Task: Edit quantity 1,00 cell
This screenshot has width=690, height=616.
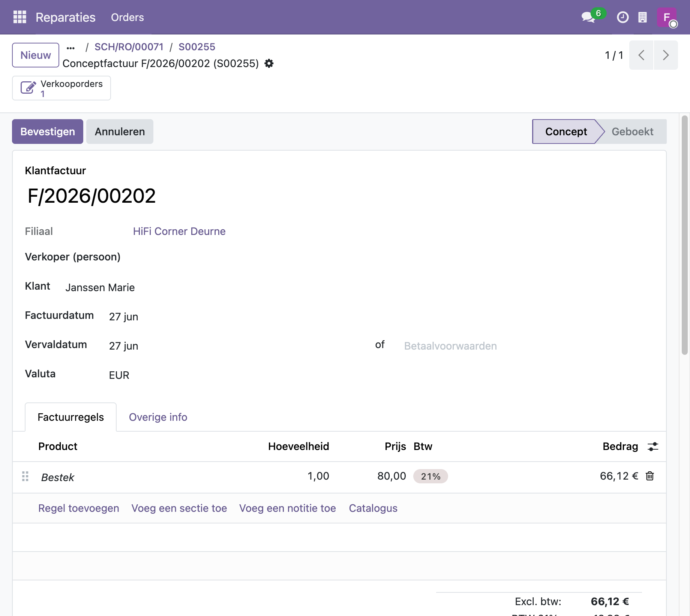Action: [x=318, y=476]
